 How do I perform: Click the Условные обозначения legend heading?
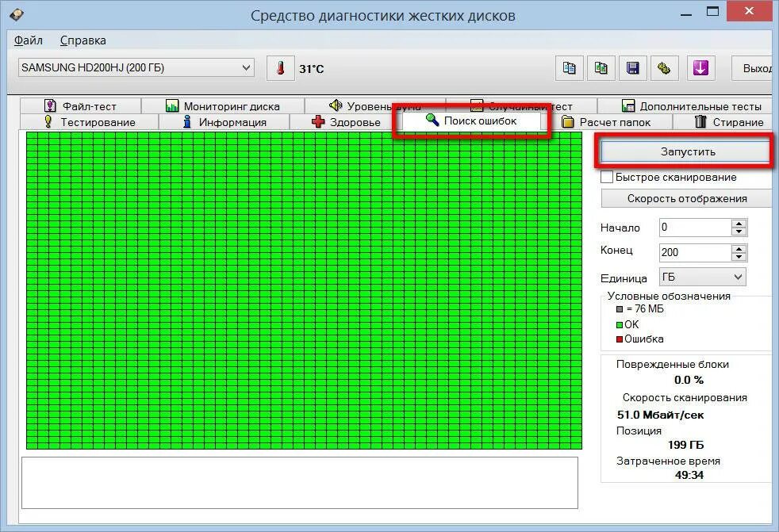(669, 296)
